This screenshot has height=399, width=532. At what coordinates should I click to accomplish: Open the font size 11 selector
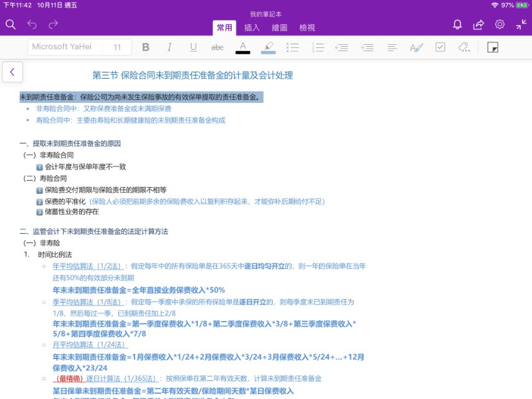tap(117, 47)
